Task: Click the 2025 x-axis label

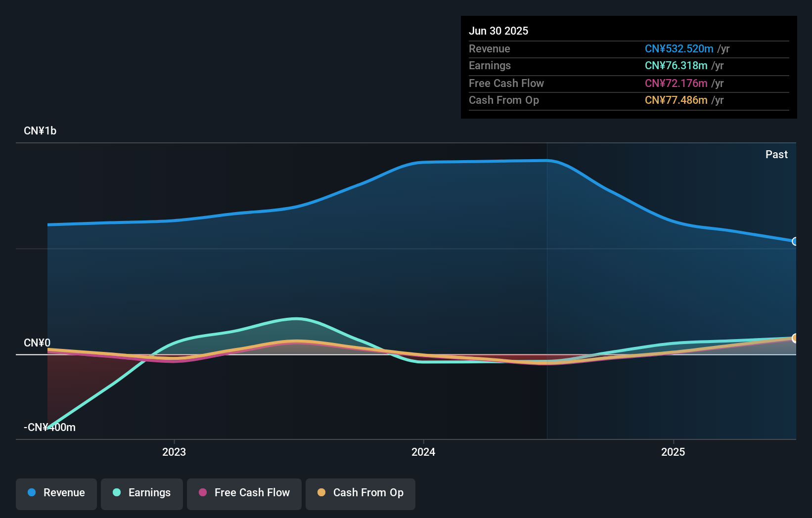Action: point(673,452)
